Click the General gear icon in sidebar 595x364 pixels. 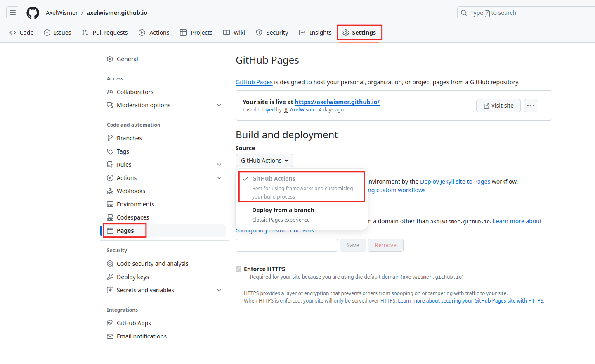[x=110, y=59]
